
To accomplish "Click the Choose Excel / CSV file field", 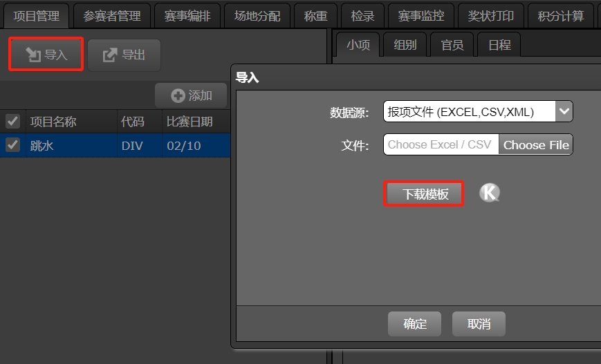I will [441, 144].
